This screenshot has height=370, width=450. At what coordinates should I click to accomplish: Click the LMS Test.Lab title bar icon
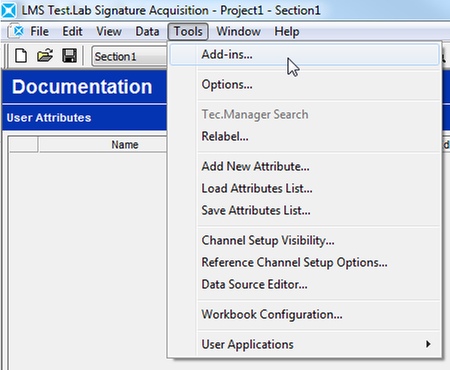point(8,10)
